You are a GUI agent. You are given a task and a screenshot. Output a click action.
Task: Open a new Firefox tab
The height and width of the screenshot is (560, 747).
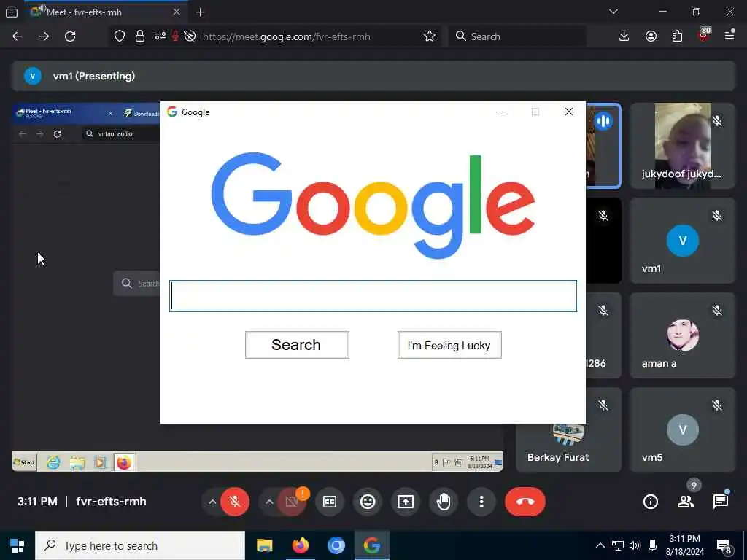point(201,12)
